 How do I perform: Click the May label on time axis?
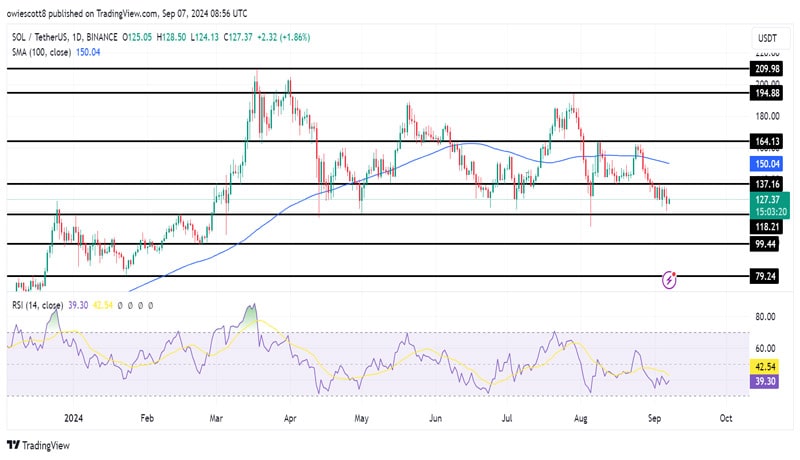click(361, 418)
